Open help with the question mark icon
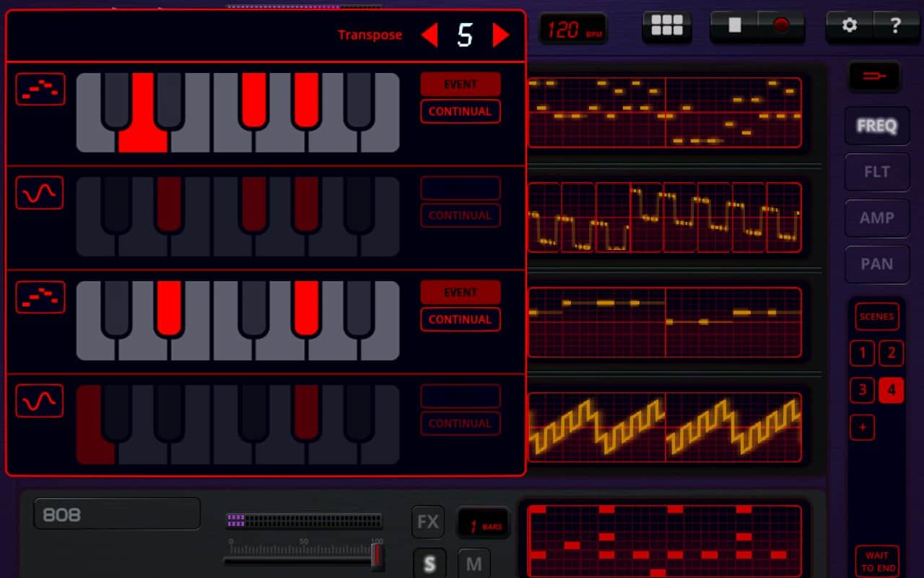Screen dimensions: 924x578 click(896, 26)
